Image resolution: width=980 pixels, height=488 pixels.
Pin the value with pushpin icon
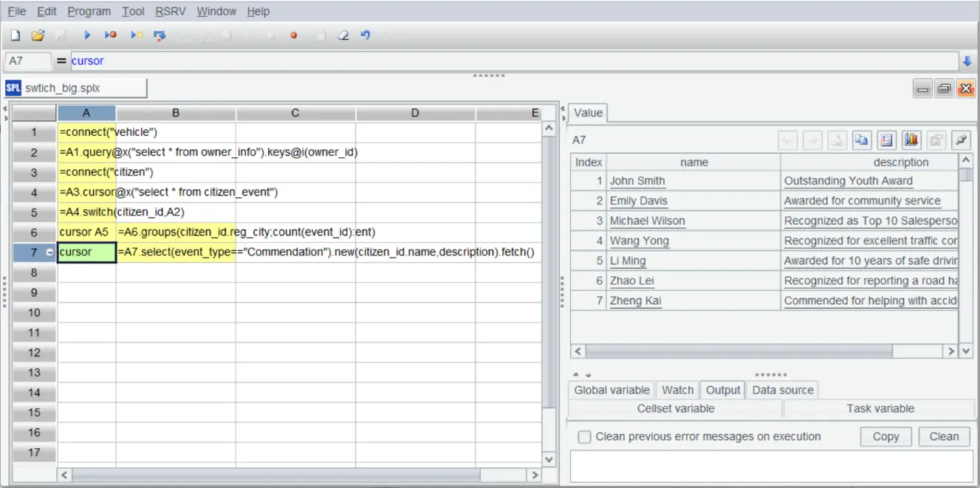coord(961,140)
